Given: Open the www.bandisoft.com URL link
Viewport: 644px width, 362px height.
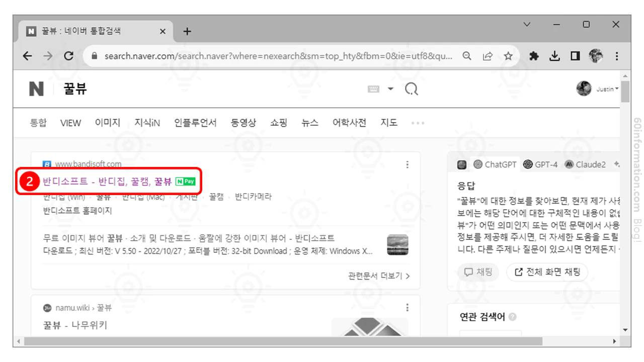Looking at the screenshot, I should coord(88,164).
